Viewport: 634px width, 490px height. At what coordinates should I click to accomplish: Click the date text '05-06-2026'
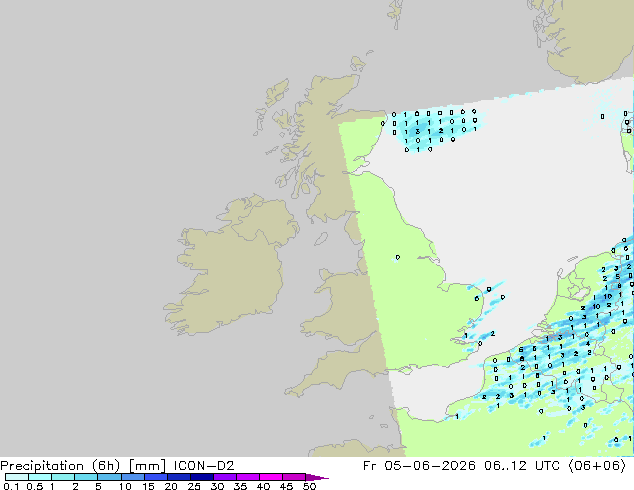[x=430, y=466]
